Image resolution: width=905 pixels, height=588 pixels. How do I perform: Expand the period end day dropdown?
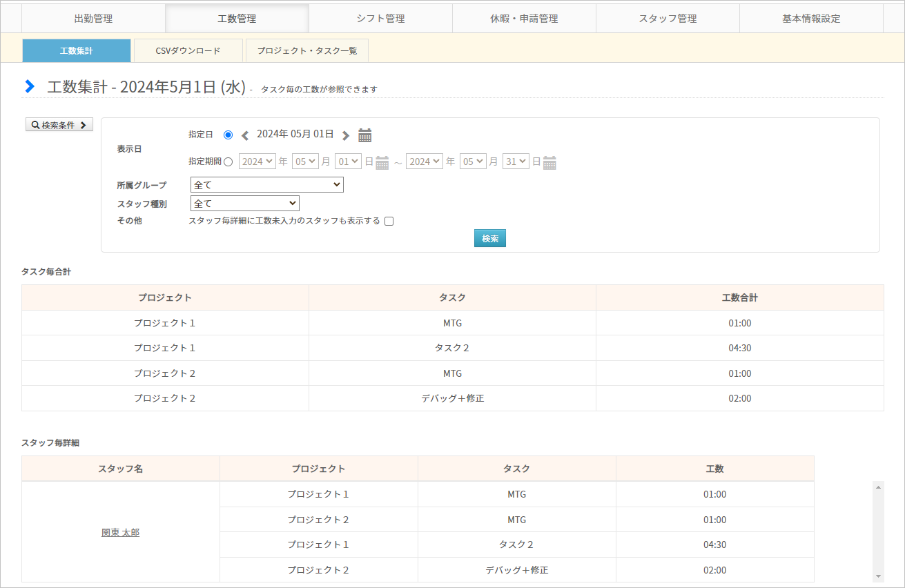pos(516,161)
